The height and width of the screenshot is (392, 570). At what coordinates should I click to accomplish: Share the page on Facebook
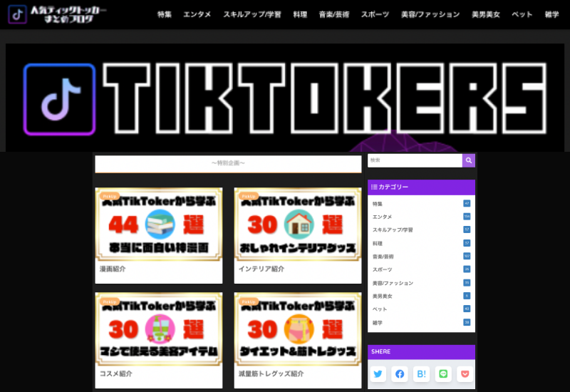(400, 373)
